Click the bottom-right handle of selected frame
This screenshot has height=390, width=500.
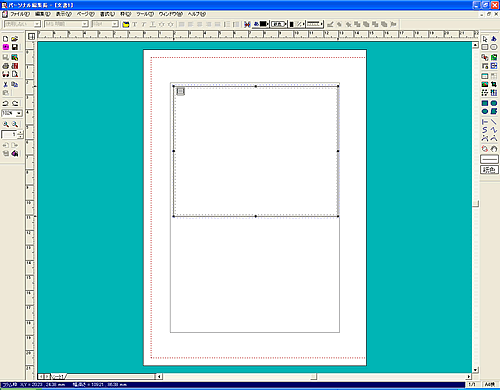[x=338, y=216]
